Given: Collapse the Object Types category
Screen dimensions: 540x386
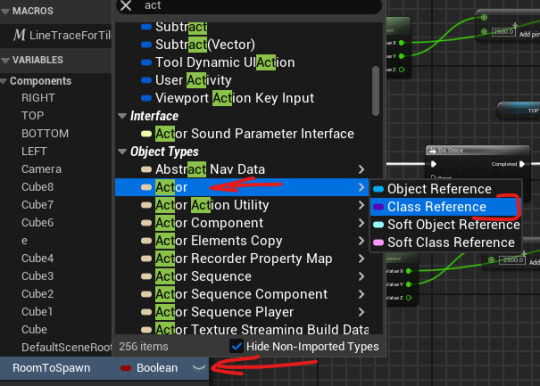Looking at the screenshot, I should 122,152.
